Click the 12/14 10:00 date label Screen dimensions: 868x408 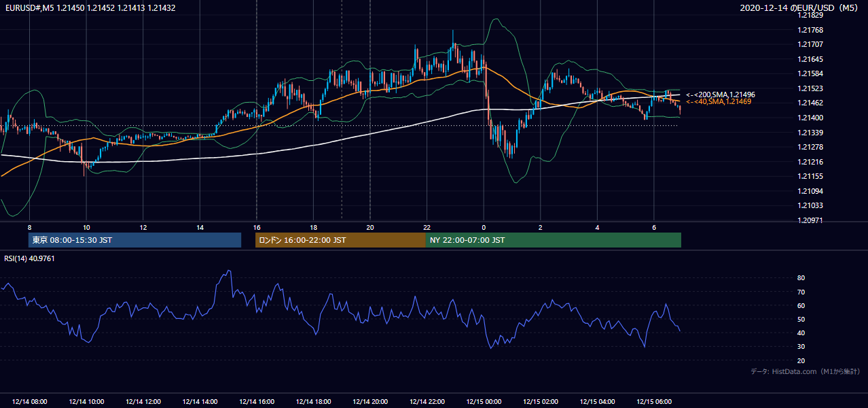tap(86, 402)
